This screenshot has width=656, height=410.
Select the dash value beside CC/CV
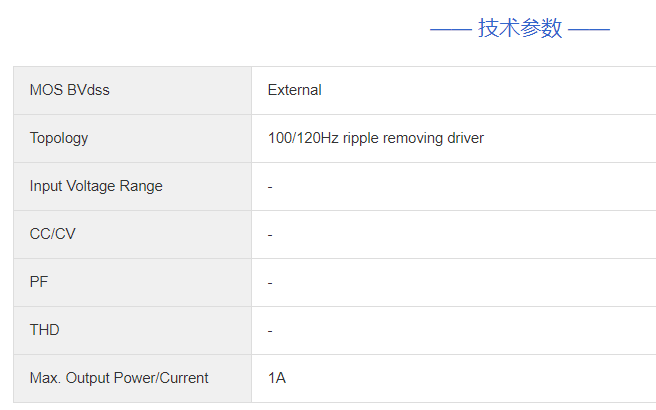270,235
